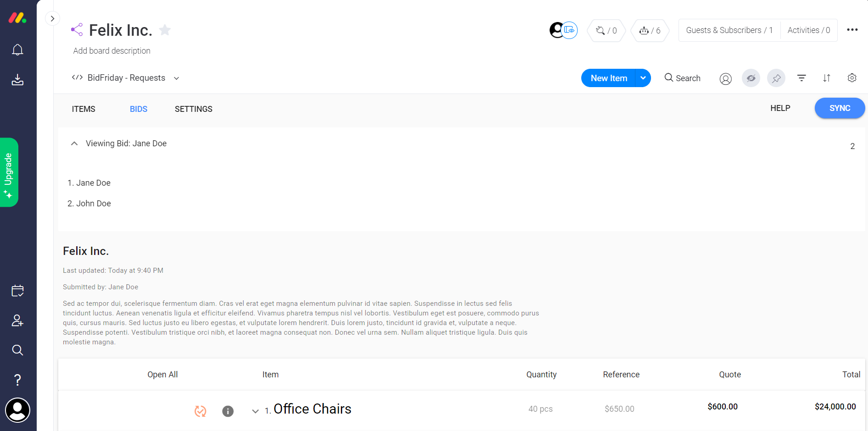
Task: Open My Week calendar icon
Action: click(17, 291)
